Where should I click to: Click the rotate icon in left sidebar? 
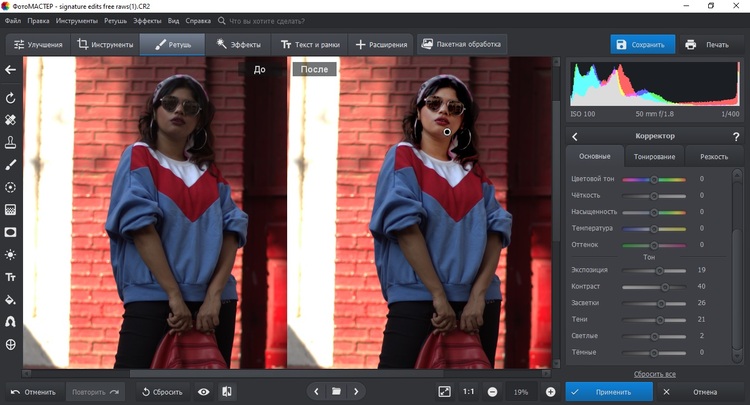[11, 98]
